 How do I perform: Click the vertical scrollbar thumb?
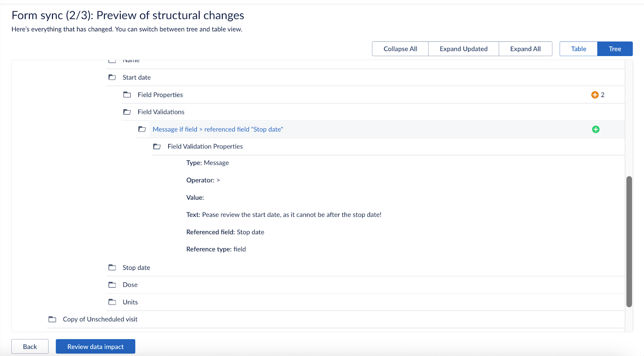coord(629,241)
